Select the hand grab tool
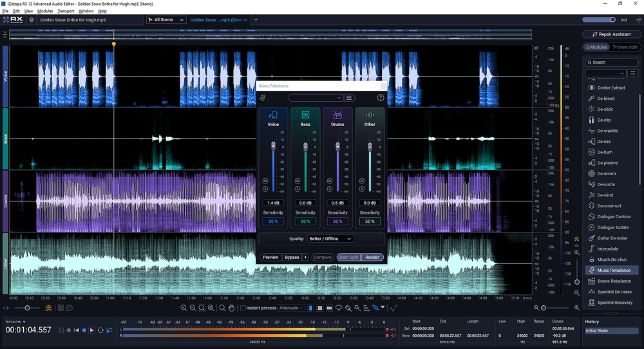Viewport: 644px width, 349px height. pyautogui.click(x=232, y=308)
